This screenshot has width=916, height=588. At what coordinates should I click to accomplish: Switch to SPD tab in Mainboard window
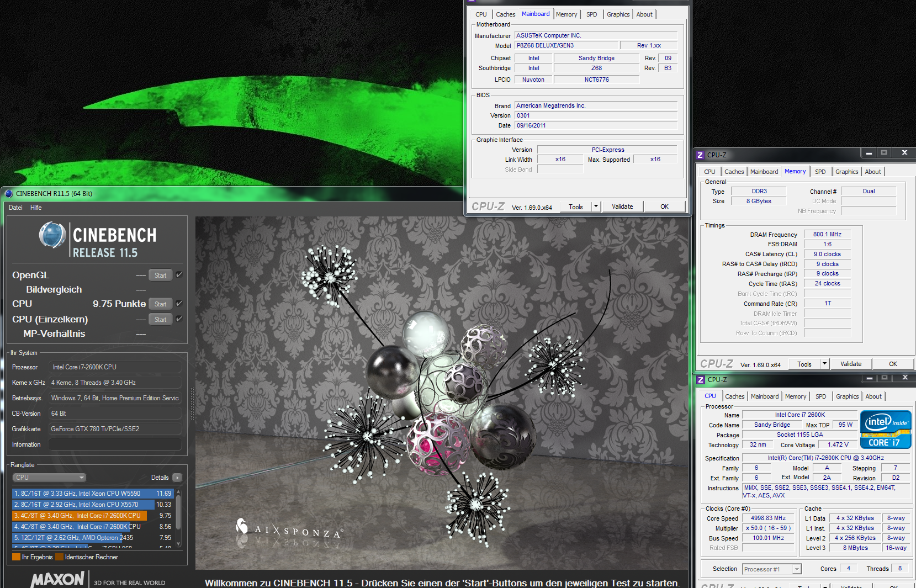[x=591, y=14]
